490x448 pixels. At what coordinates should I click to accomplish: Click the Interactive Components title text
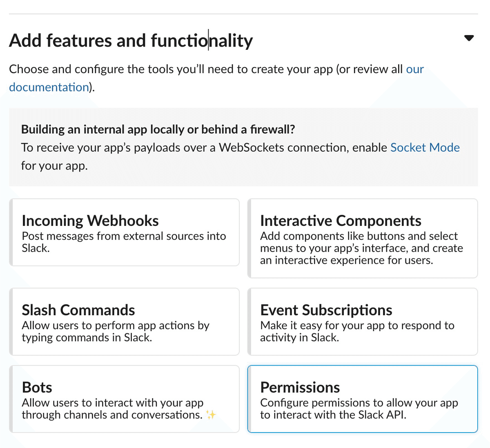point(341,221)
